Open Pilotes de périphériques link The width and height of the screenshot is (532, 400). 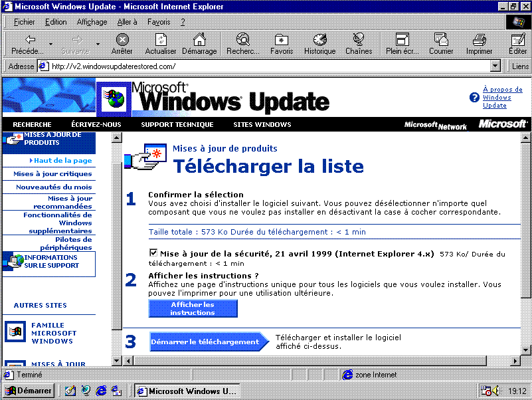pos(66,243)
